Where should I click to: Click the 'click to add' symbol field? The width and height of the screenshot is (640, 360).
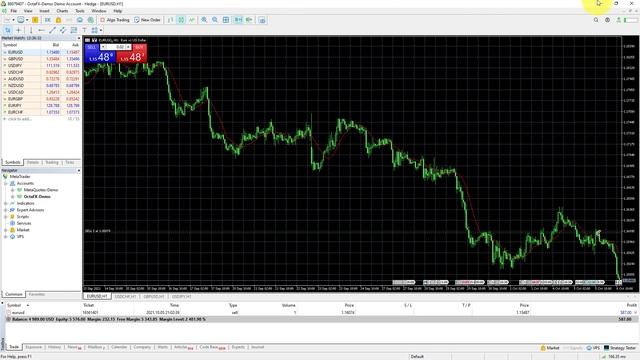click(x=20, y=119)
